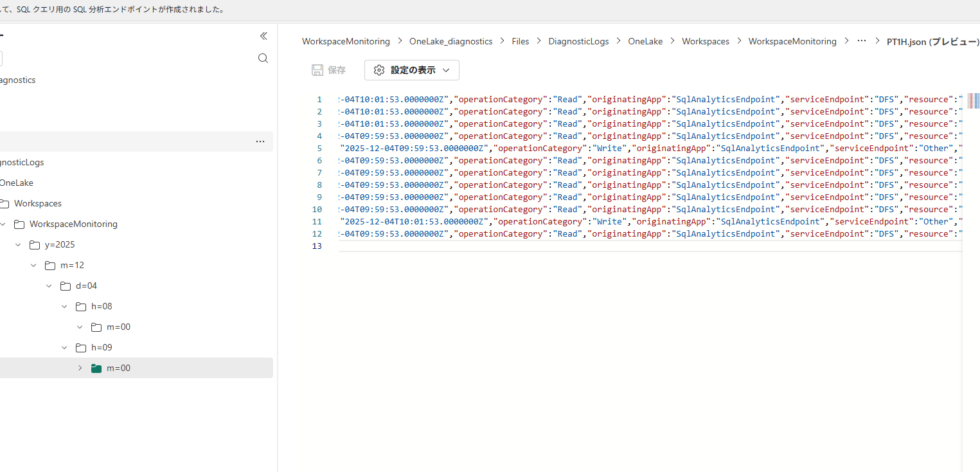The image size is (980, 472).
Task: Place cursor on empty line 13
Action: pyautogui.click(x=650, y=246)
